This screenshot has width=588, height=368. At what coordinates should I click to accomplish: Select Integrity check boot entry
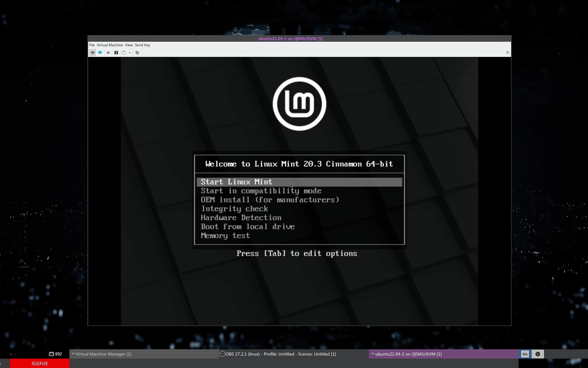pyautogui.click(x=299, y=209)
